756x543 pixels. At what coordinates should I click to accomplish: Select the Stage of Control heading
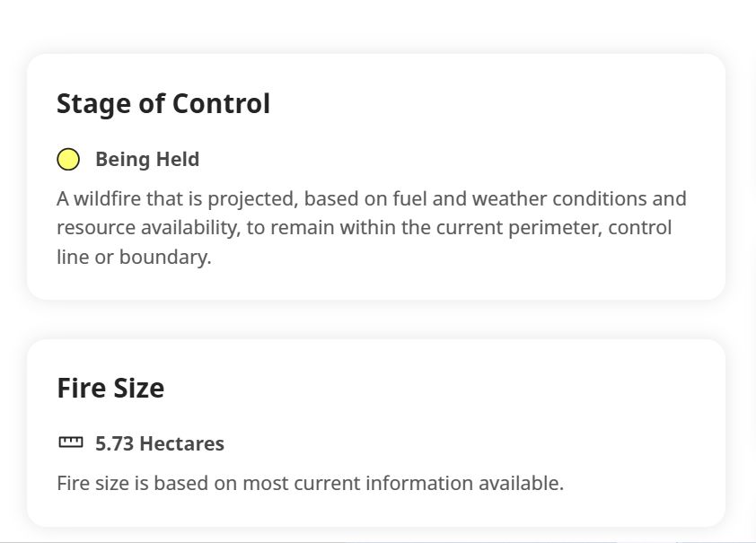(163, 103)
